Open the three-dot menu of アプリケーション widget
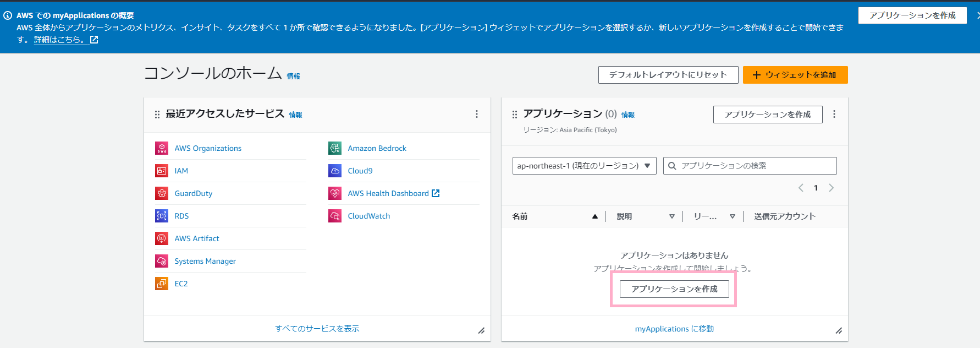The height and width of the screenshot is (348, 980). (834, 114)
